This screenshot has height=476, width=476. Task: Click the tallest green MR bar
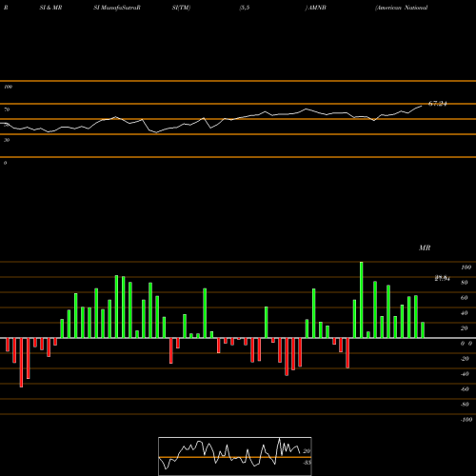[362, 300]
